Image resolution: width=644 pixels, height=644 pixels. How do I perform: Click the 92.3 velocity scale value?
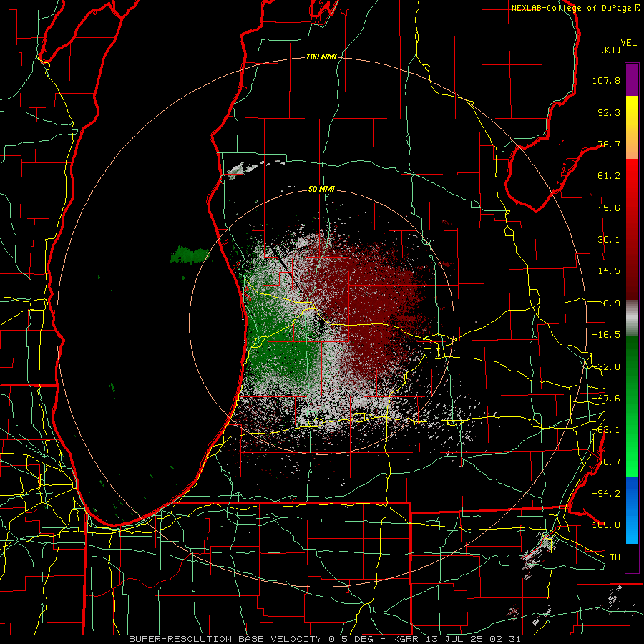609,112
